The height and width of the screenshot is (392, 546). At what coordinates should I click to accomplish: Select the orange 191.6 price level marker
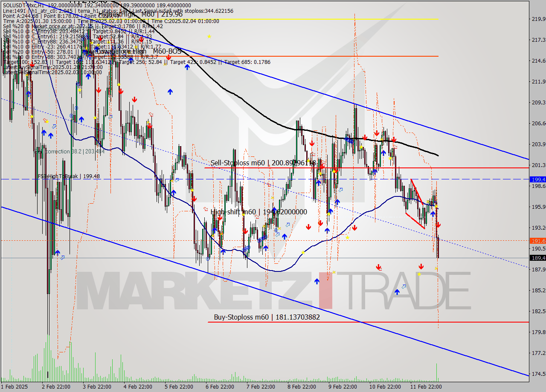coord(537,241)
